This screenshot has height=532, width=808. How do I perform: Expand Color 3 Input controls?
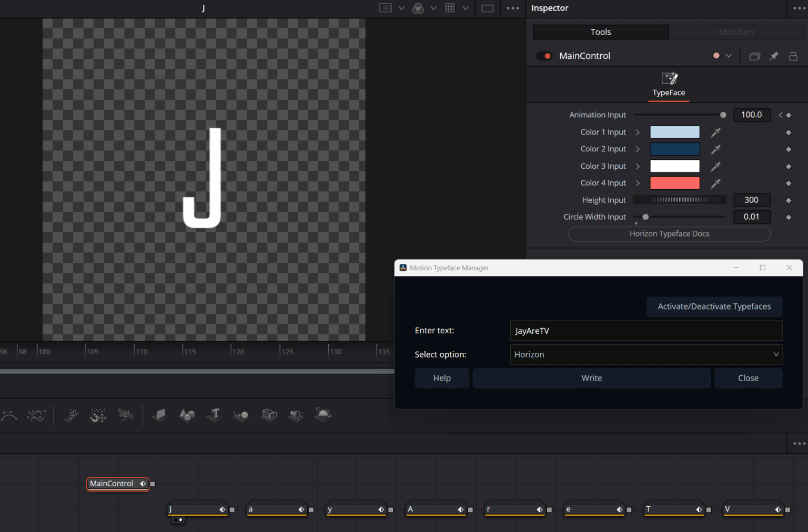[638, 166]
